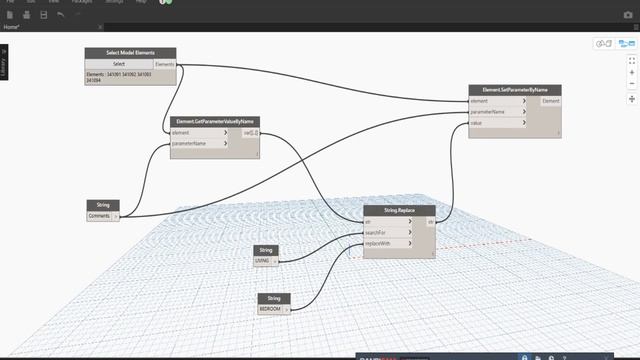Click replaceWith chevron on String.Replace
The height and width of the screenshot is (360, 640).
click(x=410, y=243)
